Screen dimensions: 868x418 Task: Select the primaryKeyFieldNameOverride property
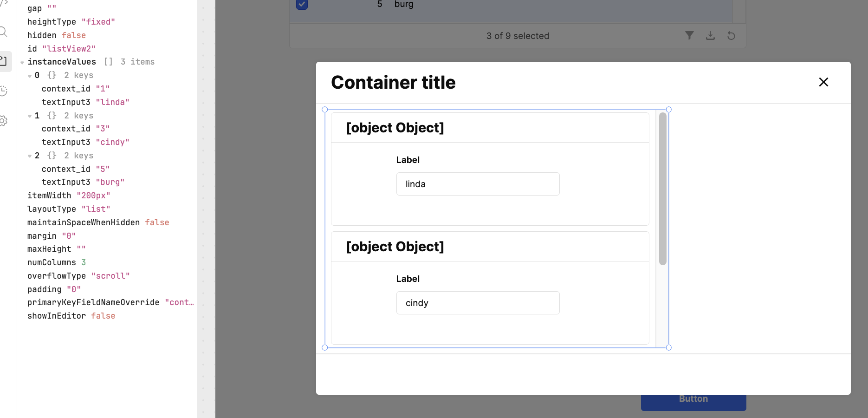pos(110,302)
